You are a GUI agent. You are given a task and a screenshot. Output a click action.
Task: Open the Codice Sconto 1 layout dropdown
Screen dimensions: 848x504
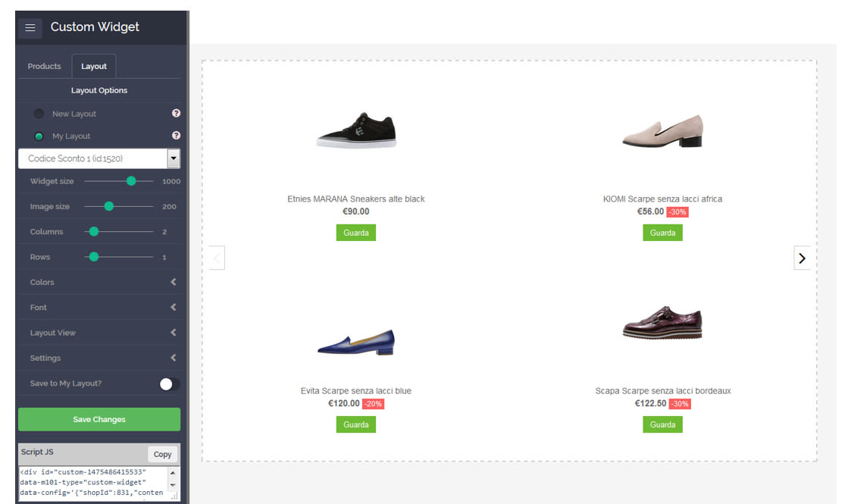99,158
